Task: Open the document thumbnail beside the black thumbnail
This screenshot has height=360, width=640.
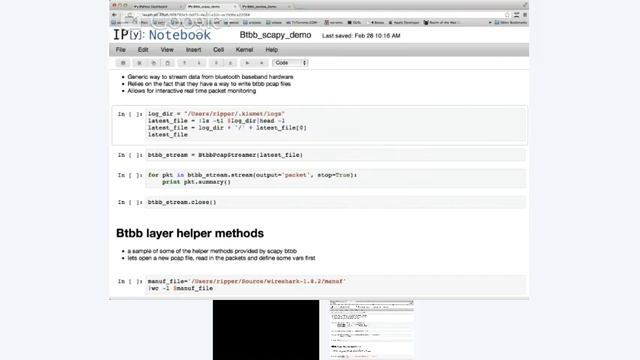Action: coord(371,330)
